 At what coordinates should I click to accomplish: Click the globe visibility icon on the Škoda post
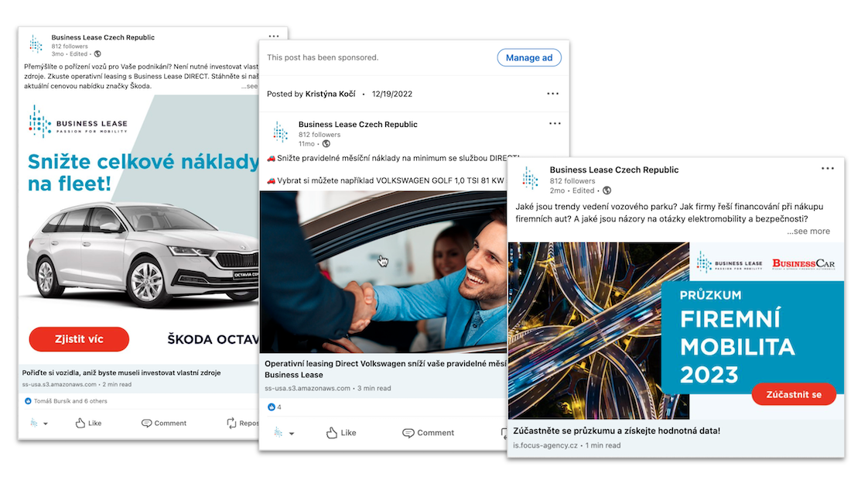click(97, 53)
